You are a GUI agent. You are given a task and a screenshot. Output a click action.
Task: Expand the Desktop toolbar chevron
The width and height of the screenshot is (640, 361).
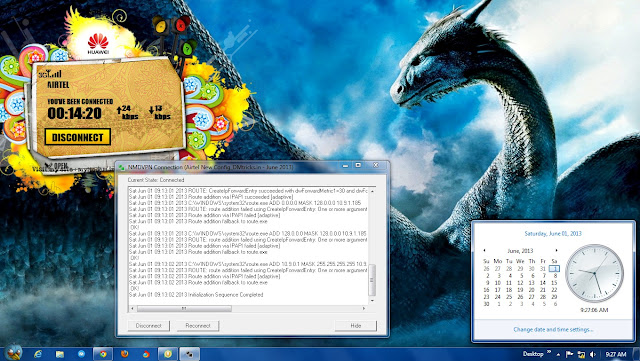(x=549, y=353)
